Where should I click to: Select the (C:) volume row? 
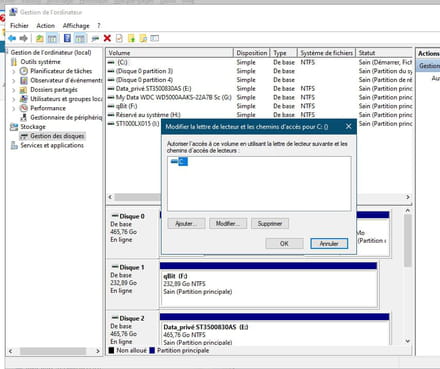259,62
